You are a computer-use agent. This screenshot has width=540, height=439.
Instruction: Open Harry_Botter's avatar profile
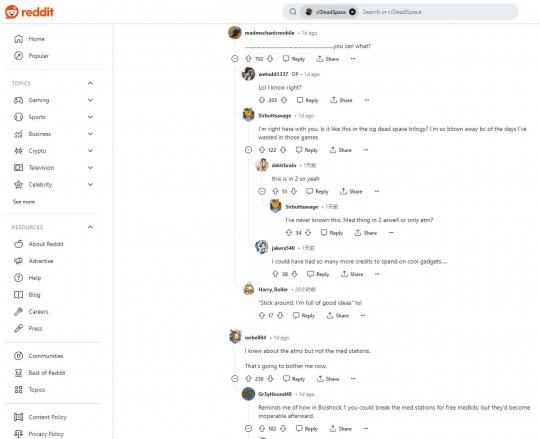(249, 289)
